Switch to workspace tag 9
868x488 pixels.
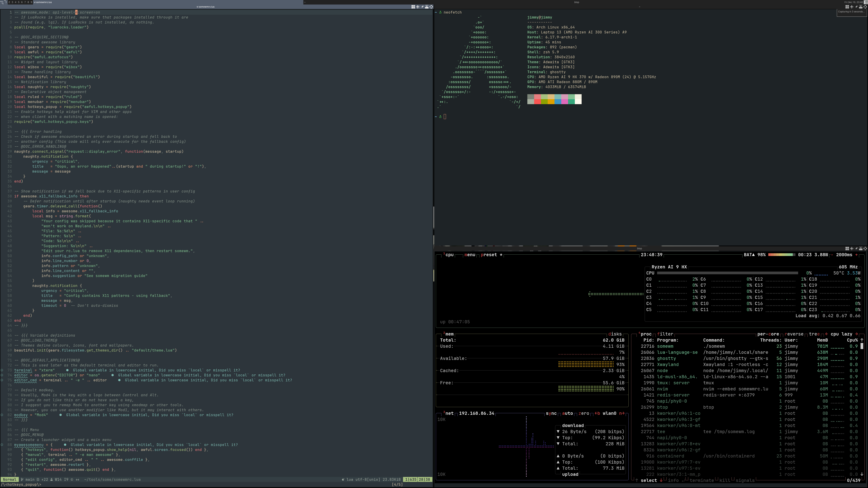[x=31, y=2]
